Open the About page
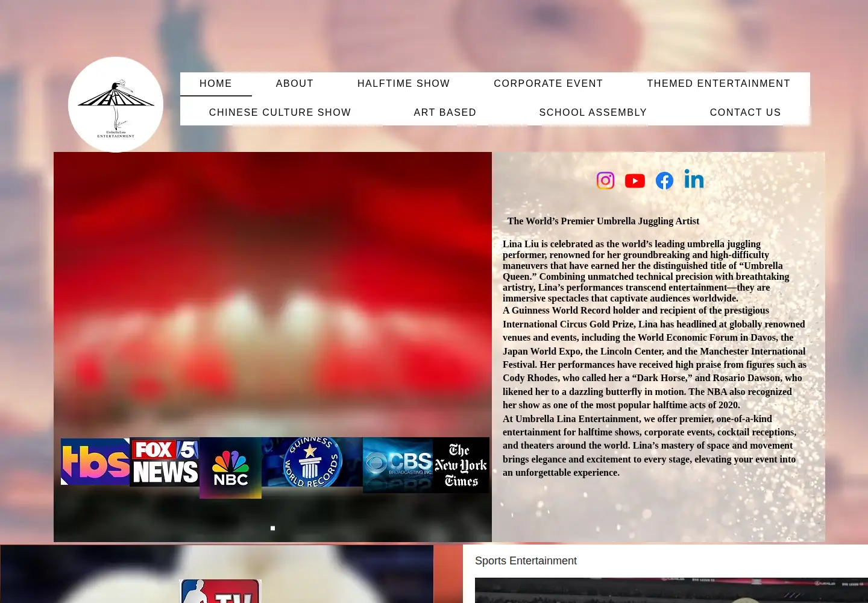The height and width of the screenshot is (603, 868). click(x=295, y=84)
